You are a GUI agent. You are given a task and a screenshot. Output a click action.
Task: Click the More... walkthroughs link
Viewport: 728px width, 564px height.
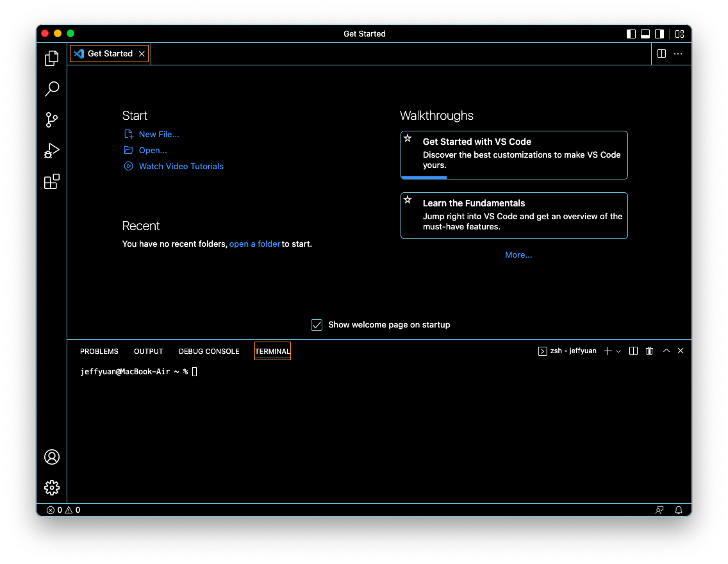coord(518,255)
